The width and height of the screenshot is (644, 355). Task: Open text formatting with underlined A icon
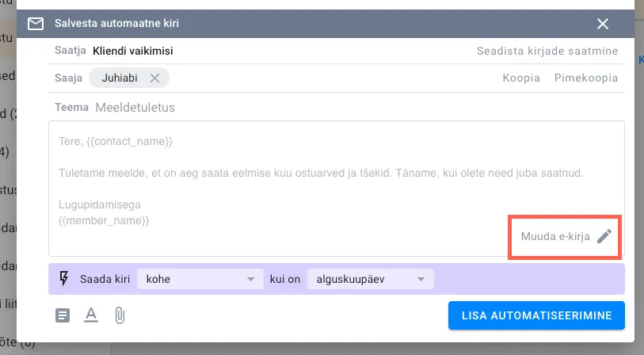pyautogui.click(x=91, y=315)
